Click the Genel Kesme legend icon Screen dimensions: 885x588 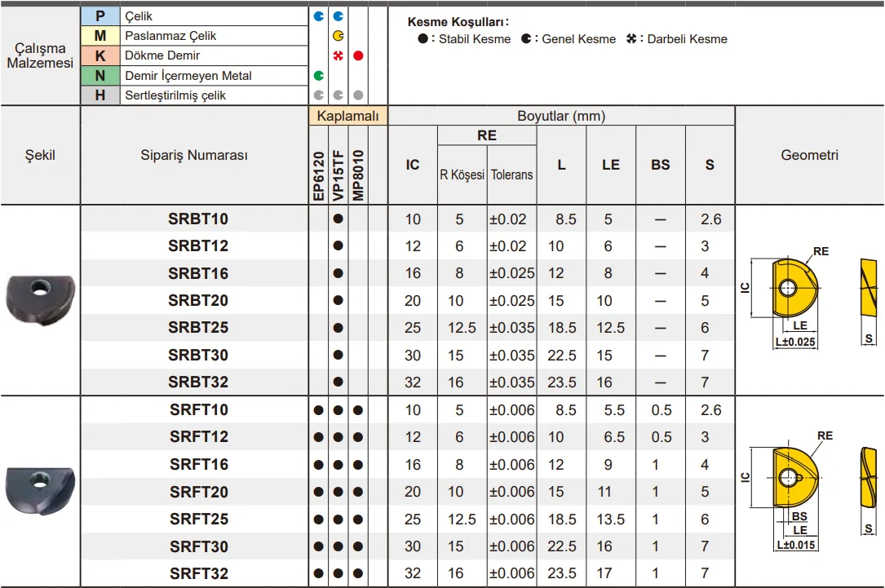(526, 38)
